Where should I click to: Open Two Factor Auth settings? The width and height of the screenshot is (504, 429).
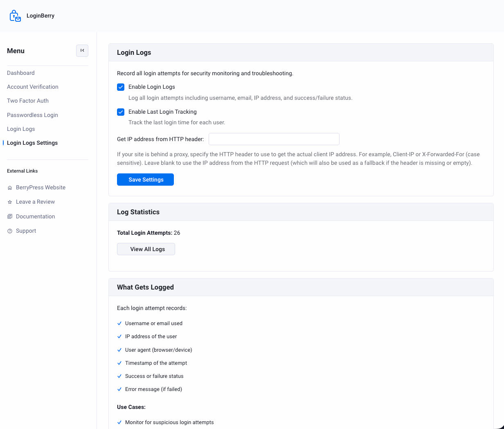(x=28, y=101)
